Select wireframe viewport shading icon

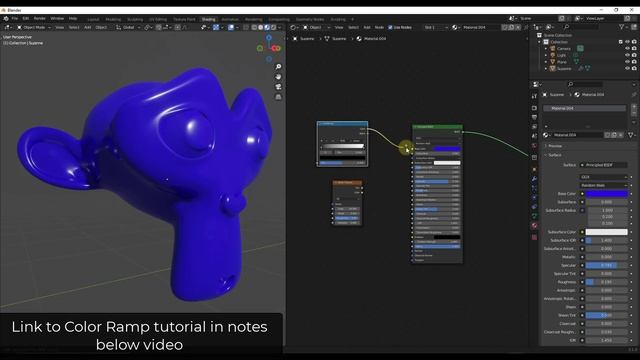coord(254,27)
